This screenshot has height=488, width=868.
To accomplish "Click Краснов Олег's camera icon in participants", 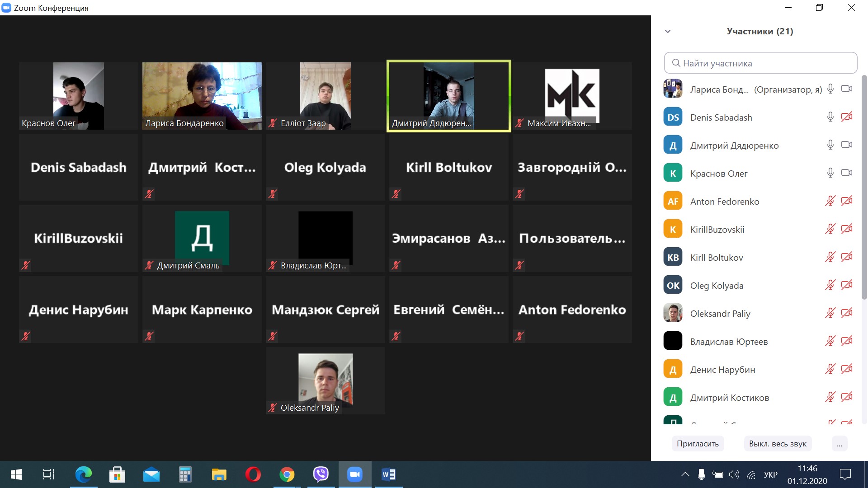I will (x=846, y=173).
